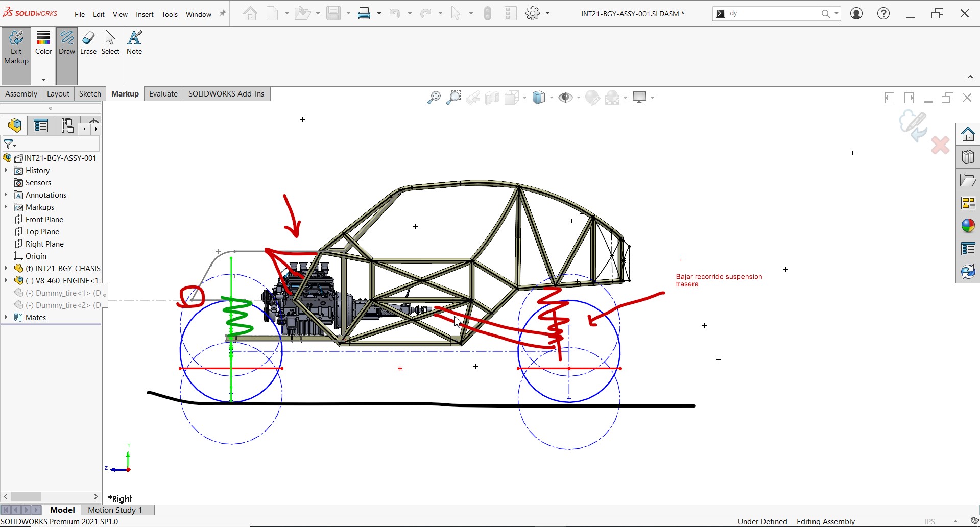
Task: Switch to Motion Study 1 tab
Action: point(115,510)
